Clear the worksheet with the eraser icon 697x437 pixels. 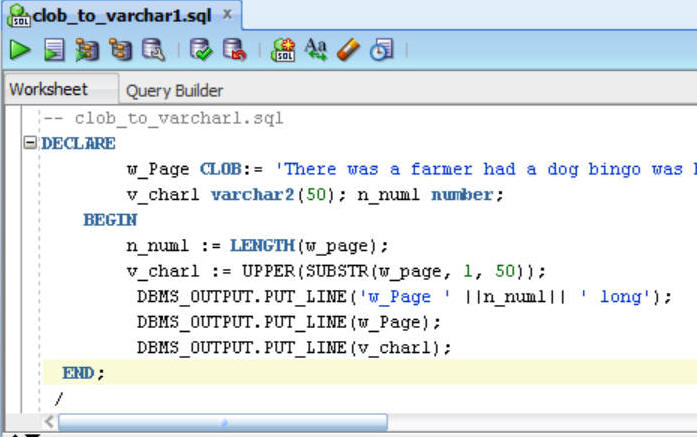tap(347, 50)
